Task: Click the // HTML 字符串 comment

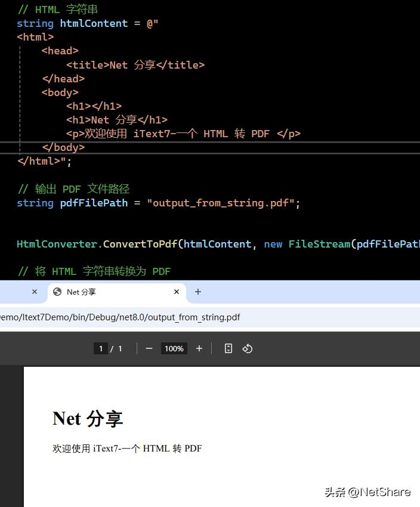Action: (58, 10)
